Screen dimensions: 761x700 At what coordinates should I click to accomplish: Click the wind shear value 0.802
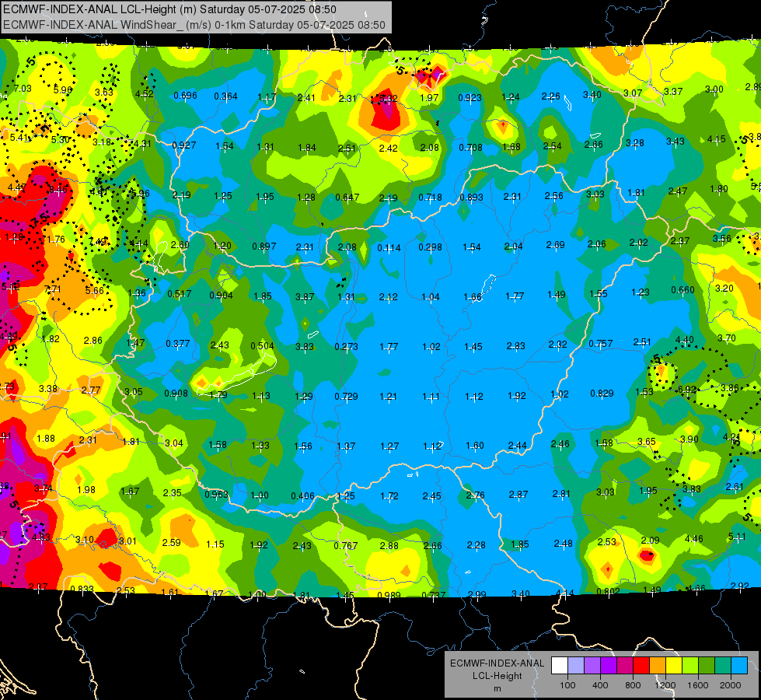(608, 590)
